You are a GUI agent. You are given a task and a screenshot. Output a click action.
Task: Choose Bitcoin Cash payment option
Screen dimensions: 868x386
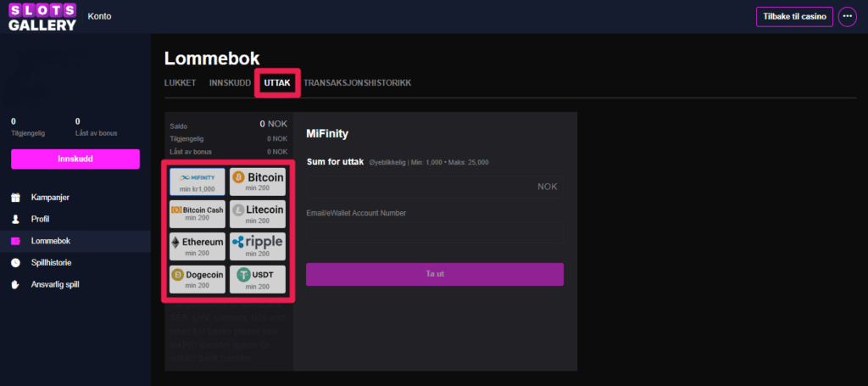tap(197, 214)
